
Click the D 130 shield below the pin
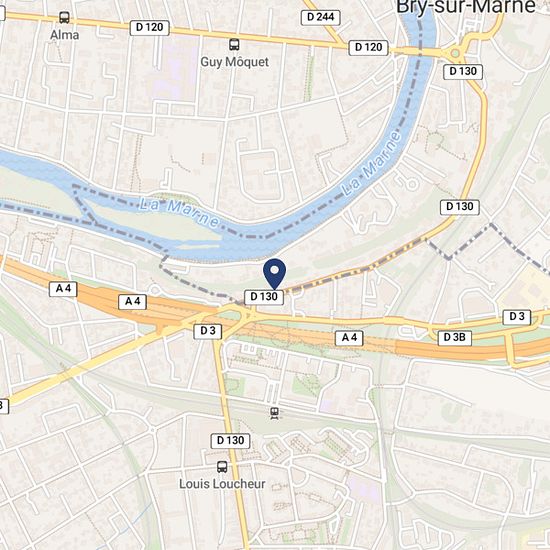pyautogui.click(x=264, y=297)
